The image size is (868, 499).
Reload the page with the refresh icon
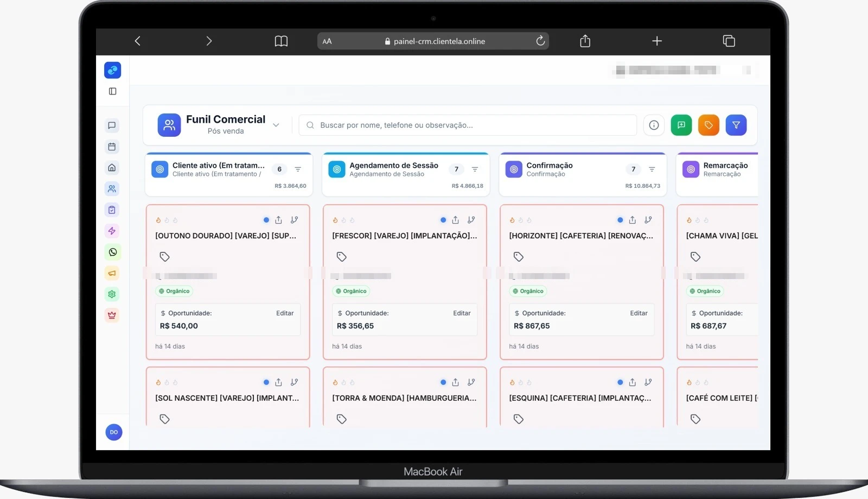[540, 41]
